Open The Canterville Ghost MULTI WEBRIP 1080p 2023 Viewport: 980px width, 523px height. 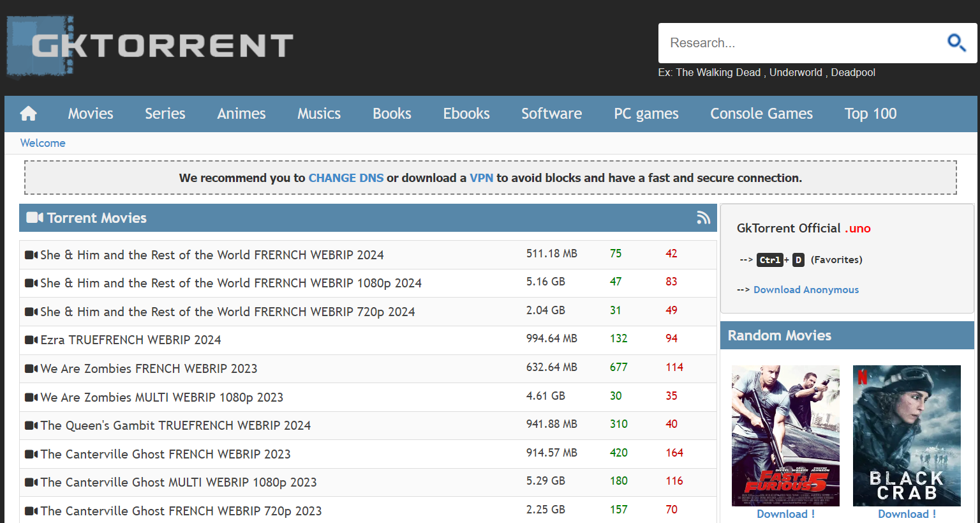coord(179,482)
